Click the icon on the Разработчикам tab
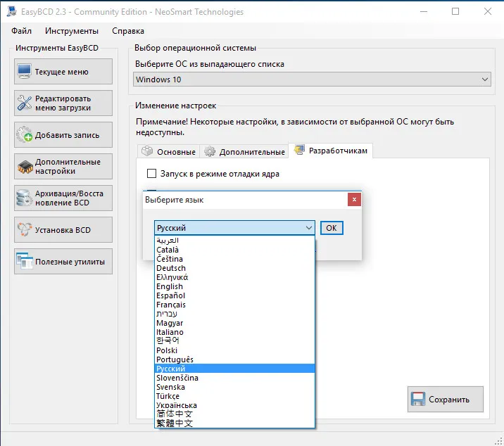 pos(300,150)
